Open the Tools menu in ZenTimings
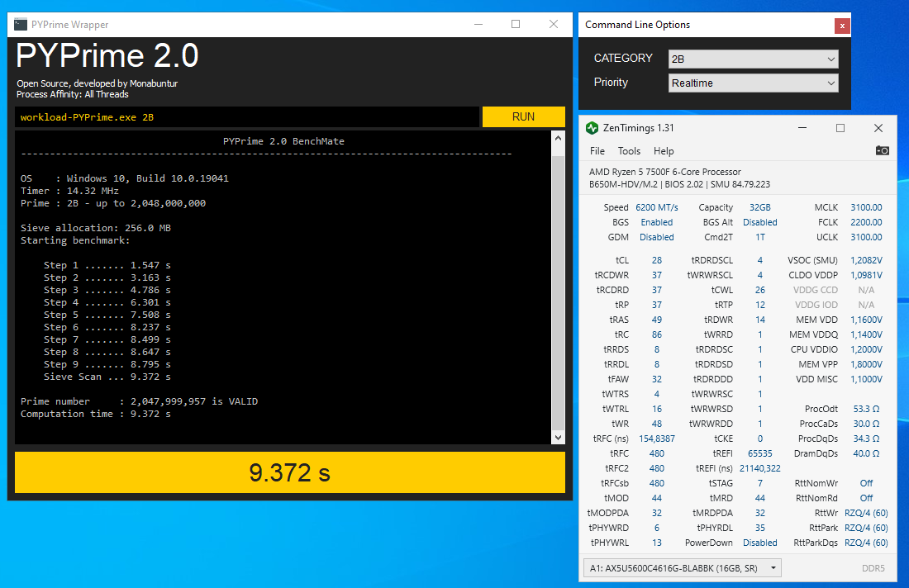This screenshot has height=588, width=909. coord(629,151)
